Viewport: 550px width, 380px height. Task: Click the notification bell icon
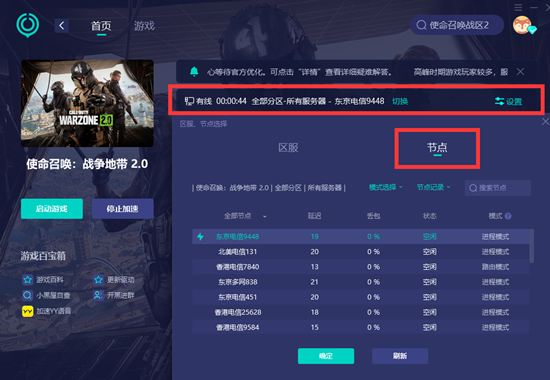click(x=194, y=72)
